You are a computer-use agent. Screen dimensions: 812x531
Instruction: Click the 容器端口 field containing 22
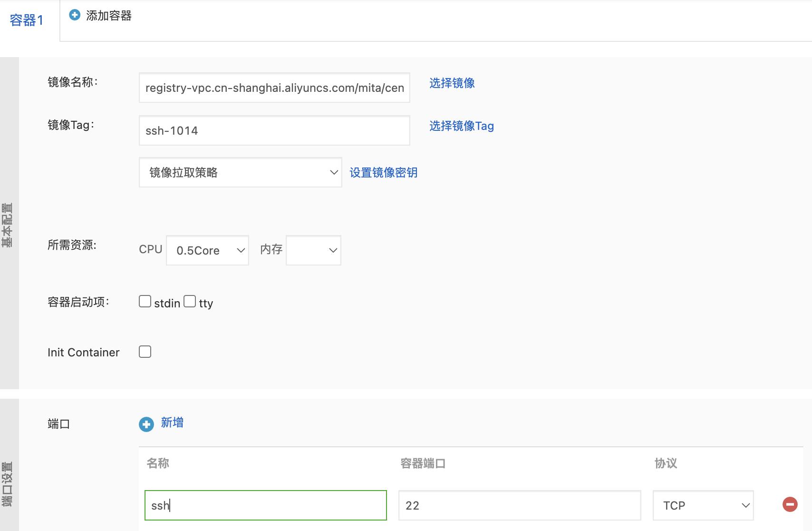520,505
